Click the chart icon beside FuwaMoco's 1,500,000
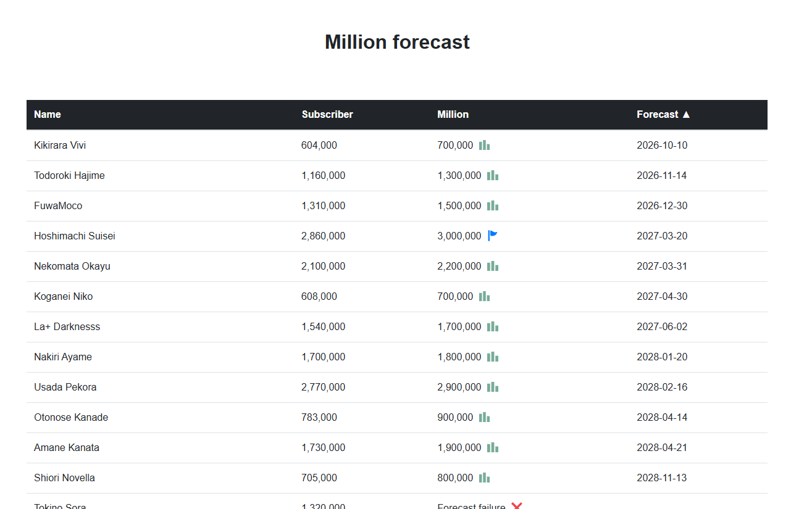Viewport: 812px width, 509px height. pos(493,206)
